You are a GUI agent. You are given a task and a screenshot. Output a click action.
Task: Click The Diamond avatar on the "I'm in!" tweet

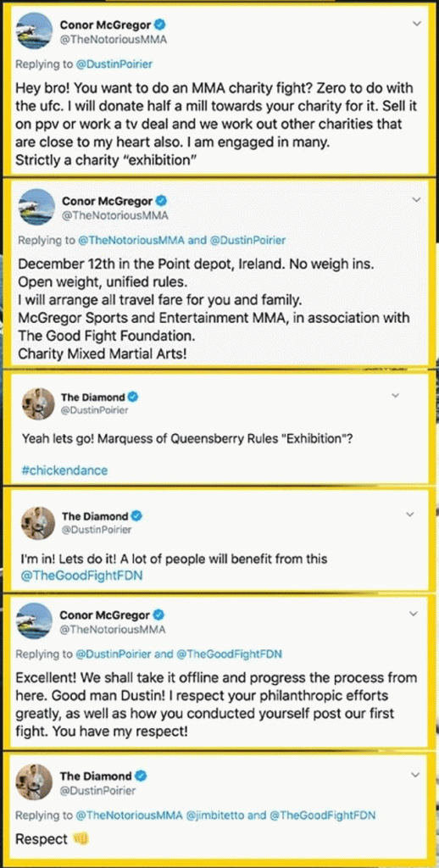(x=36, y=522)
